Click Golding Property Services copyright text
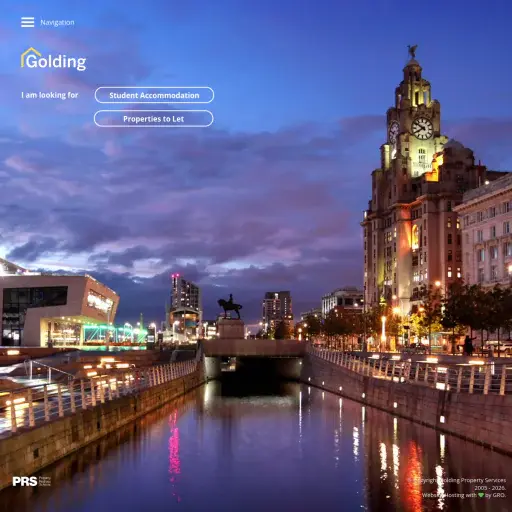The height and width of the screenshot is (512, 512). (x=472, y=480)
